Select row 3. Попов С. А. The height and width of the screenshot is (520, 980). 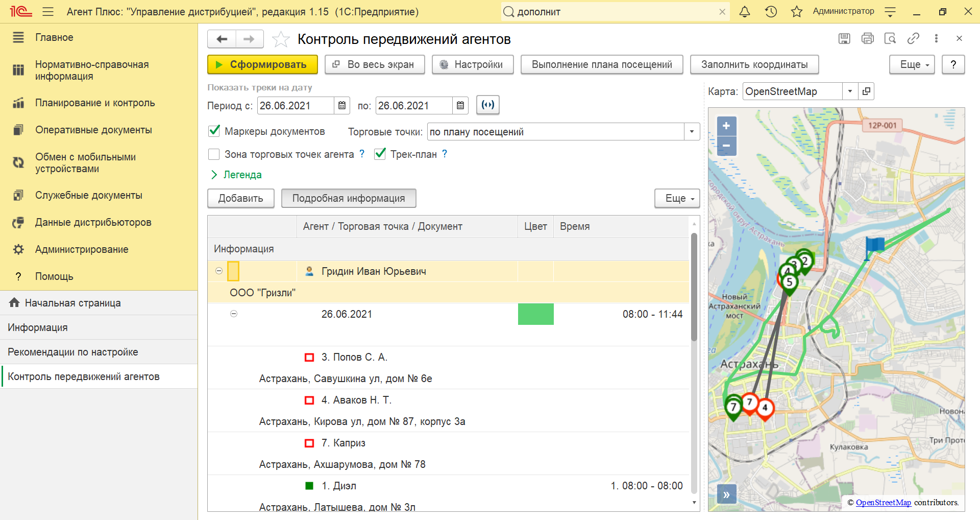[x=448, y=367]
